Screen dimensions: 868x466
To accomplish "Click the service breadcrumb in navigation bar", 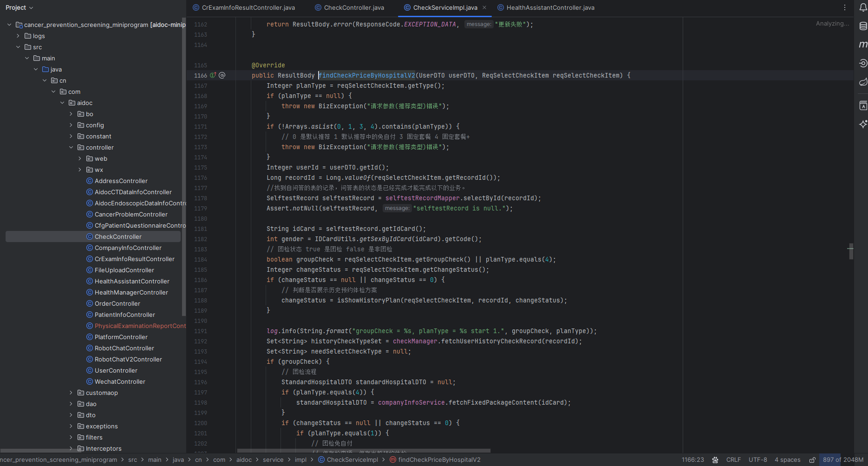I will (x=273, y=460).
